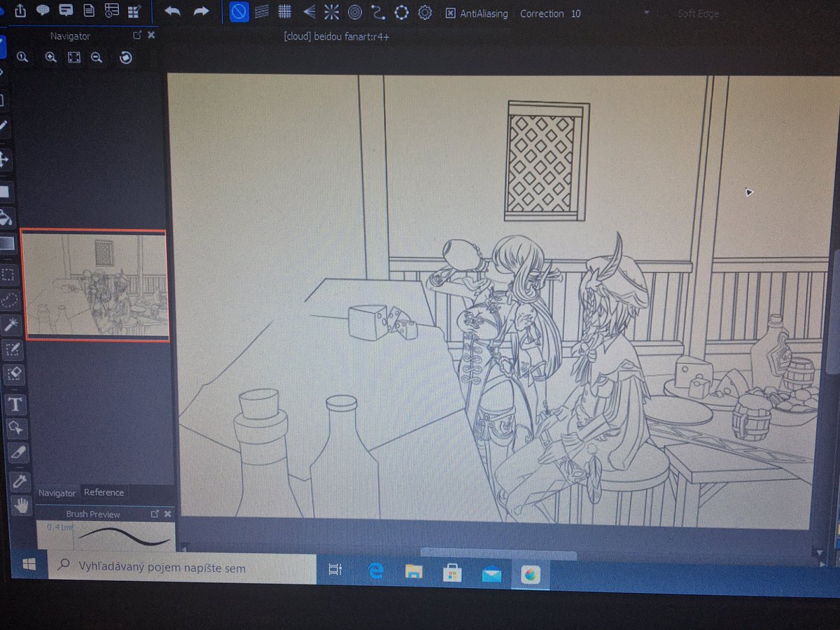The width and height of the screenshot is (840, 630).
Task: Undo the last action with the left arrow
Action: tap(172, 11)
